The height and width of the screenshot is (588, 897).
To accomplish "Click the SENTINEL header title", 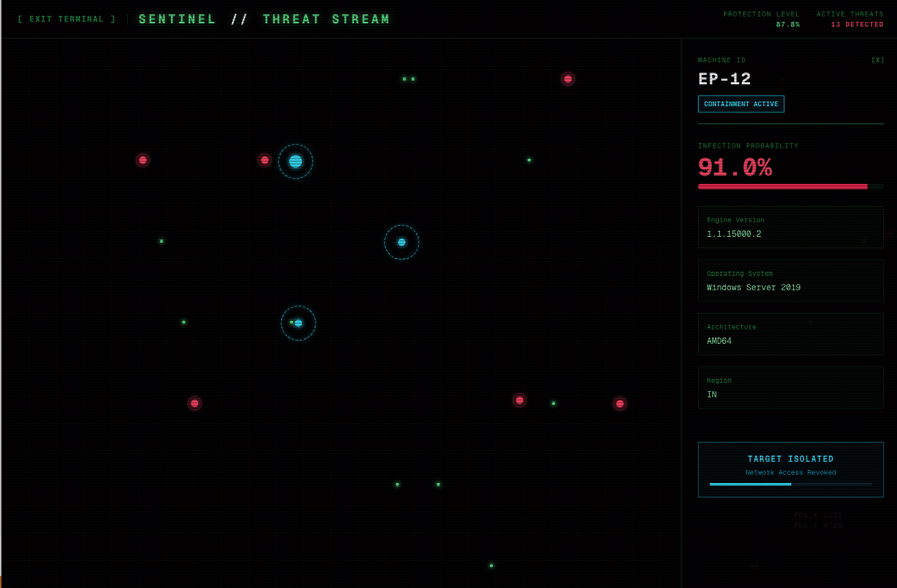I will pyautogui.click(x=177, y=19).
